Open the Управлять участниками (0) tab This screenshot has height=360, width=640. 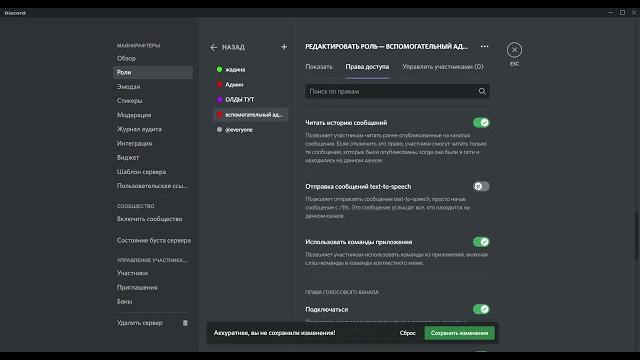coord(442,67)
